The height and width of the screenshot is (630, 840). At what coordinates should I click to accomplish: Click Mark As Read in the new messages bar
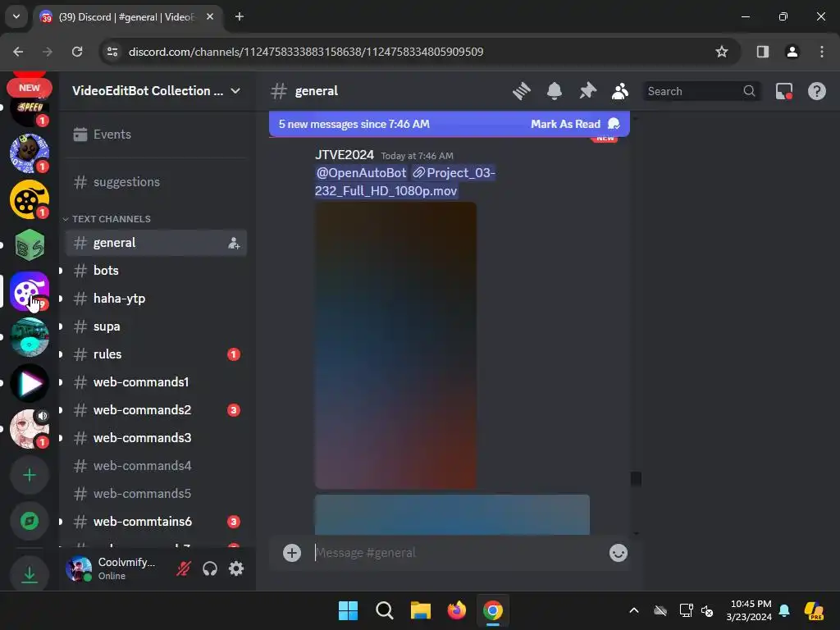pyautogui.click(x=575, y=125)
